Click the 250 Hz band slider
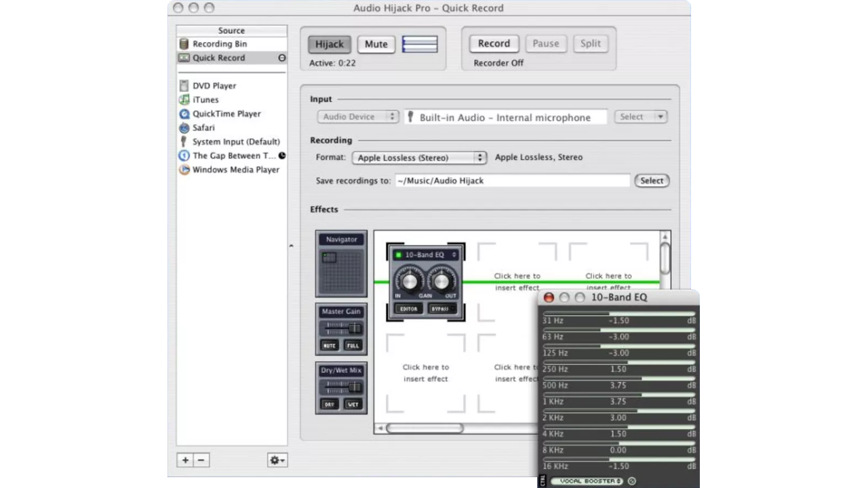The width and height of the screenshot is (868, 488). click(618, 363)
